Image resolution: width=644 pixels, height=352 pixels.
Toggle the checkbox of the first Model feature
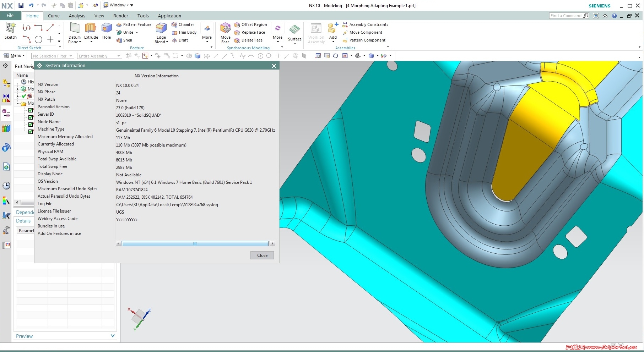click(x=31, y=110)
